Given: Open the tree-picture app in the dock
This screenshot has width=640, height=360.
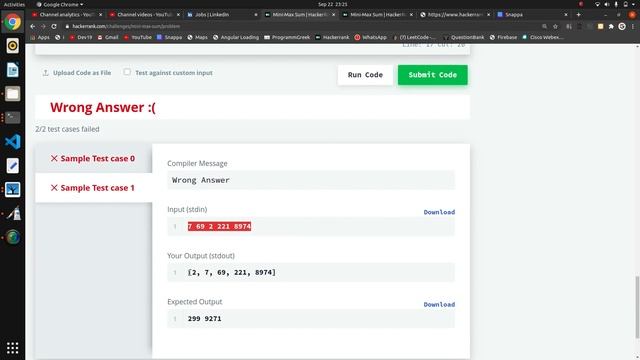Looking at the screenshot, I should 13,189.
